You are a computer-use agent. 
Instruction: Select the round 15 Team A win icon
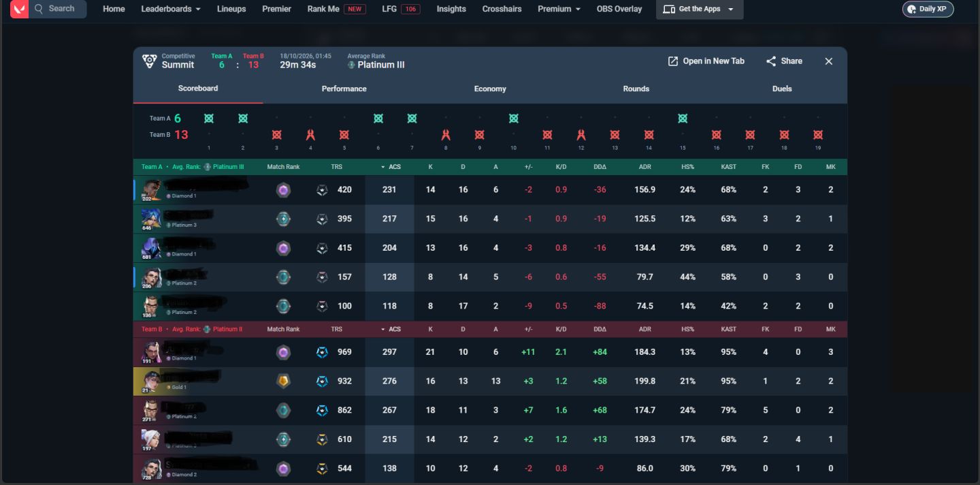tap(683, 119)
